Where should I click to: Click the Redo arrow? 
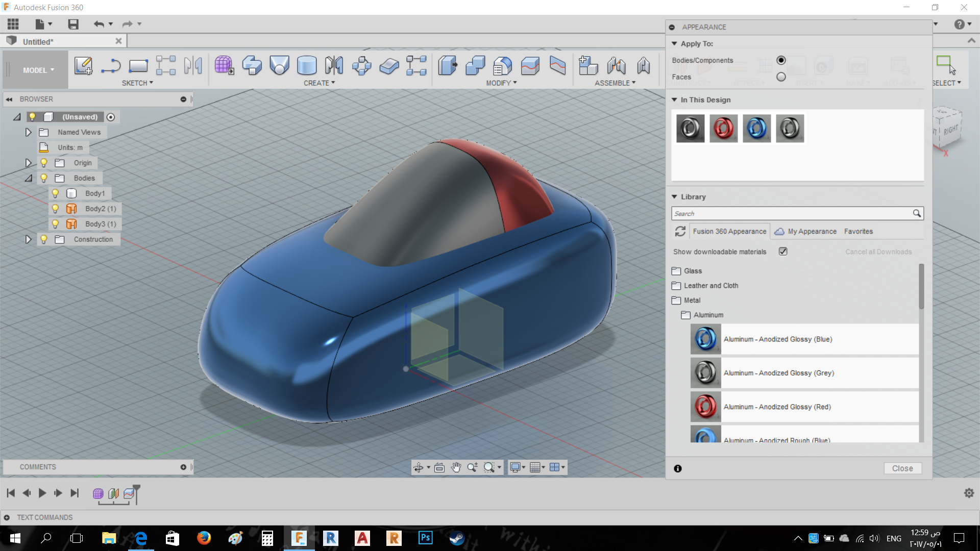click(x=127, y=24)
